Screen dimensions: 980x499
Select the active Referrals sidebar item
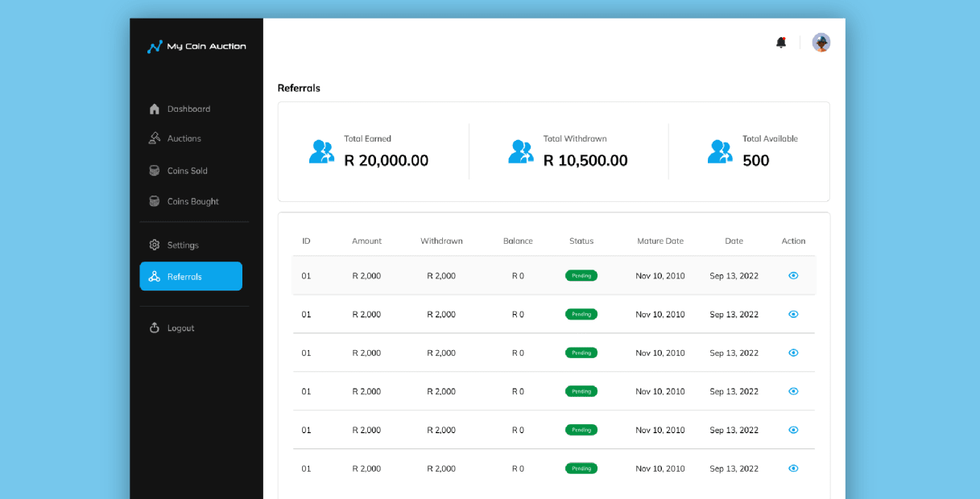click(191, 276)
